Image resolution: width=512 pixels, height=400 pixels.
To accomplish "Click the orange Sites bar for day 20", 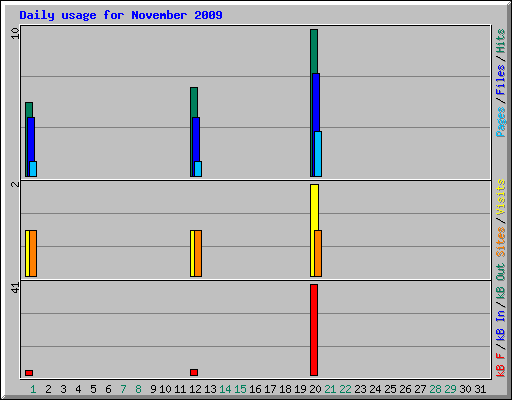I will pyautogui.click(x=318, y=253).
